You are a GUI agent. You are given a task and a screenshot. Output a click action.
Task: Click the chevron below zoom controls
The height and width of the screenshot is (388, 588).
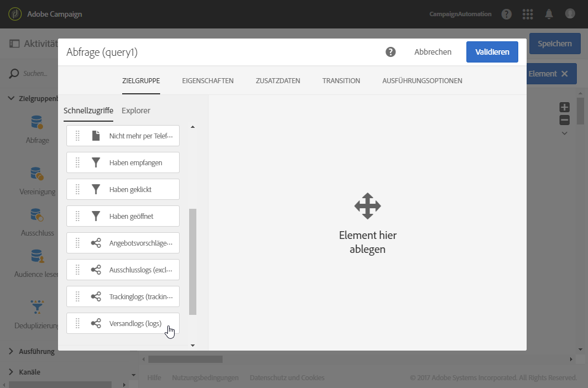[565, 133]
